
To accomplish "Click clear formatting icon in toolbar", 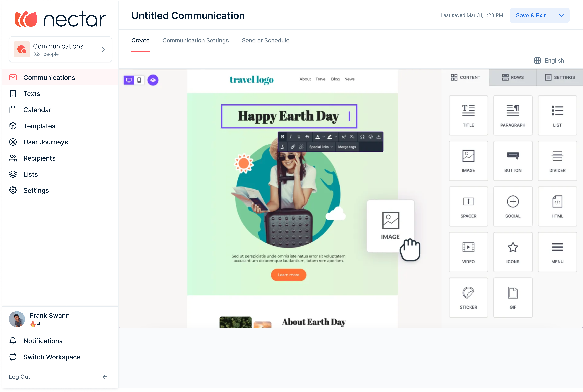I will click(282, 147).
